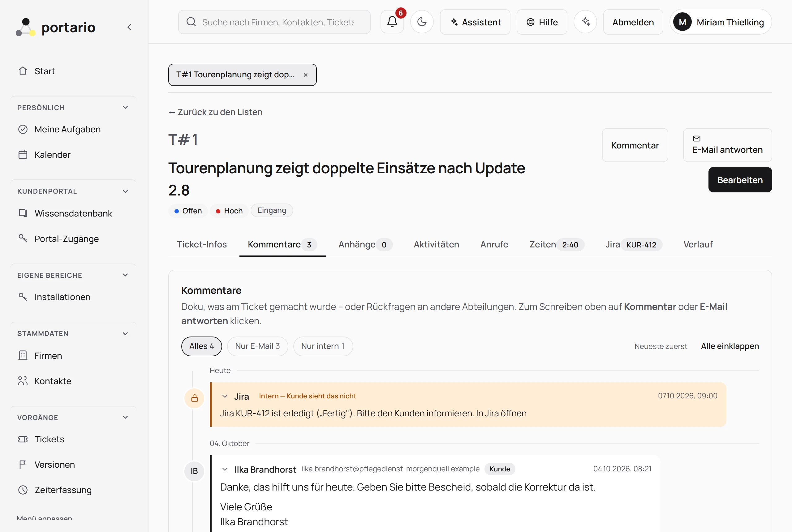The width and height of the screenshot is (792, 532).
Task: Collapse Ilka Brandhorst's comment
Action: [x=225, y=469]
